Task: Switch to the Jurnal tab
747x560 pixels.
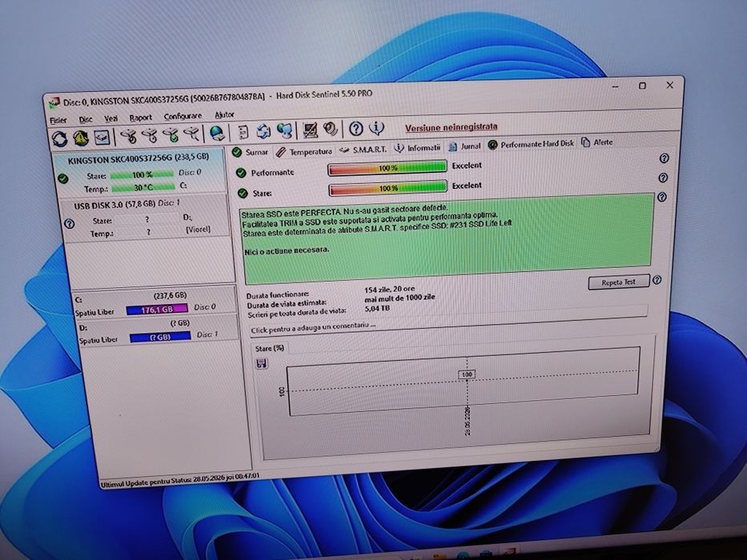Action: point(464,146)
